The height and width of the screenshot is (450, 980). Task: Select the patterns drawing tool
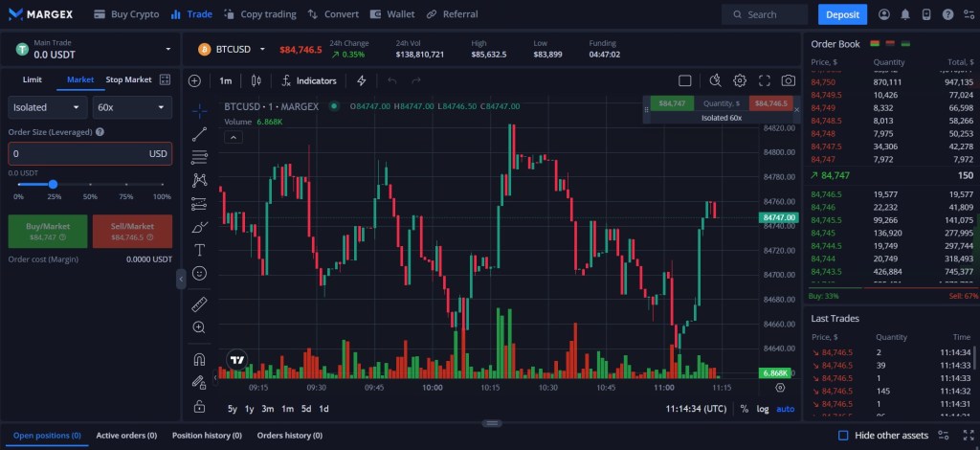click(x=199, y=180)
